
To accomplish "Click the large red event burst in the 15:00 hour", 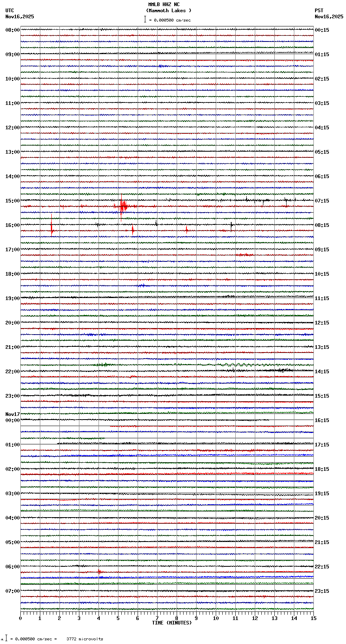I will click(122, 207).
